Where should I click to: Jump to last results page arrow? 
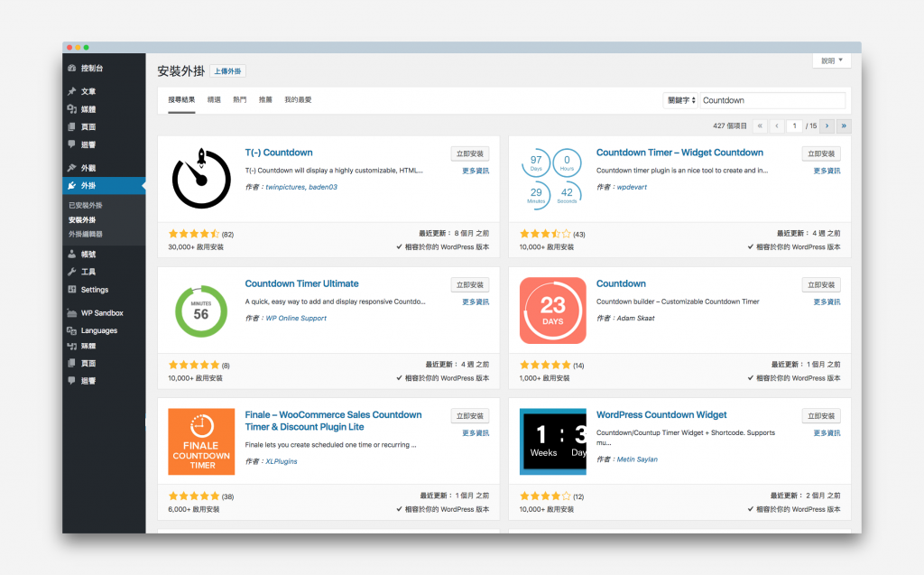pyautogui.click(x=844, y=125)
